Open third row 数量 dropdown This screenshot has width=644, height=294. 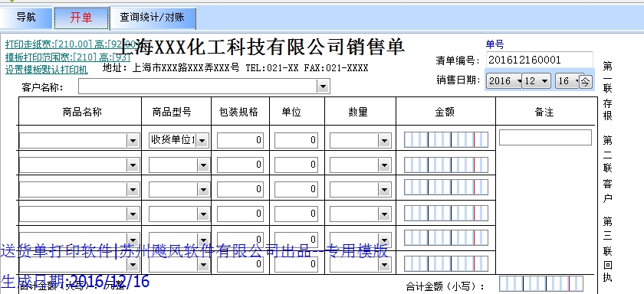point(384,190)
